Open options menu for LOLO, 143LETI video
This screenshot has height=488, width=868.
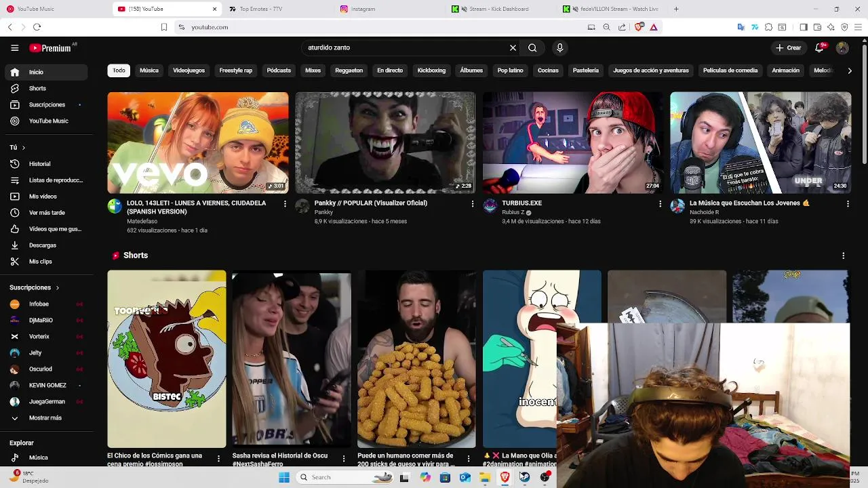click(285, 203)
